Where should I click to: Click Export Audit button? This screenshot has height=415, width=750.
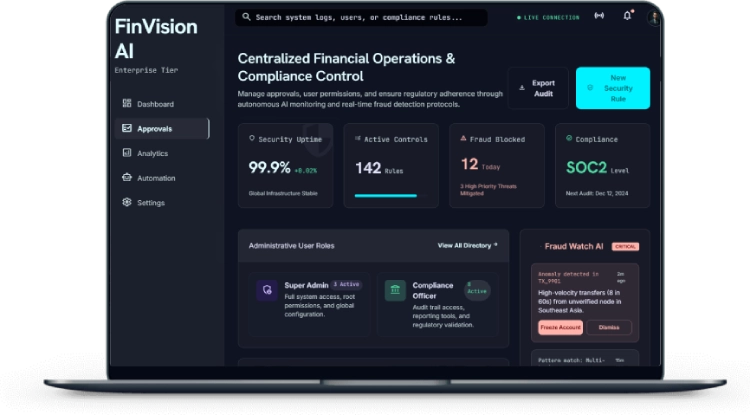(x=538, y=88)
